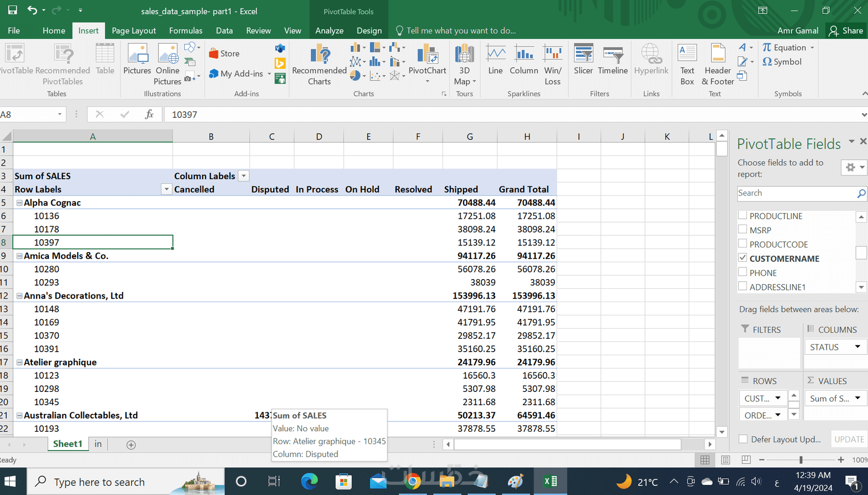Click the Tell me what you want box

point(456,31)
